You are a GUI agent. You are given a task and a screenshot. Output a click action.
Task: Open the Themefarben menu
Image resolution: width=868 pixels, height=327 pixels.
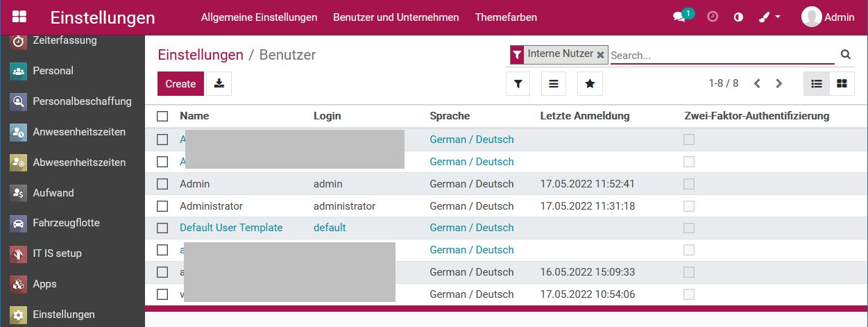506,17
